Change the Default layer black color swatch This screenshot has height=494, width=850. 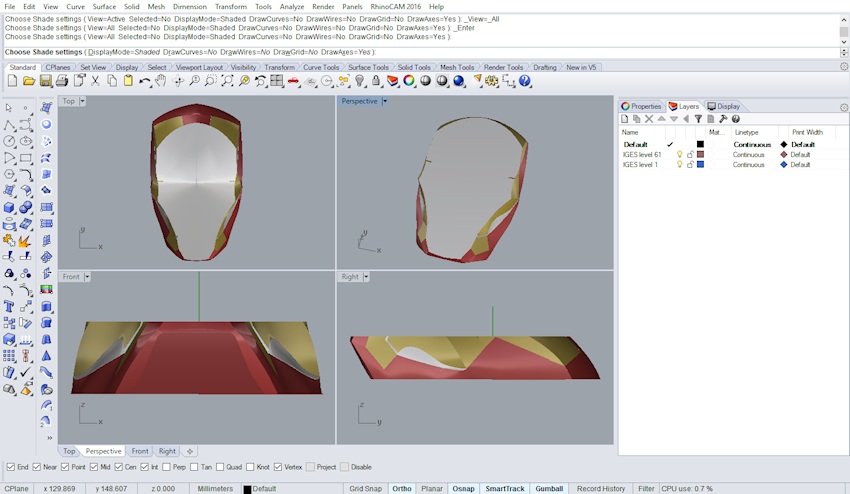point(700,144)
